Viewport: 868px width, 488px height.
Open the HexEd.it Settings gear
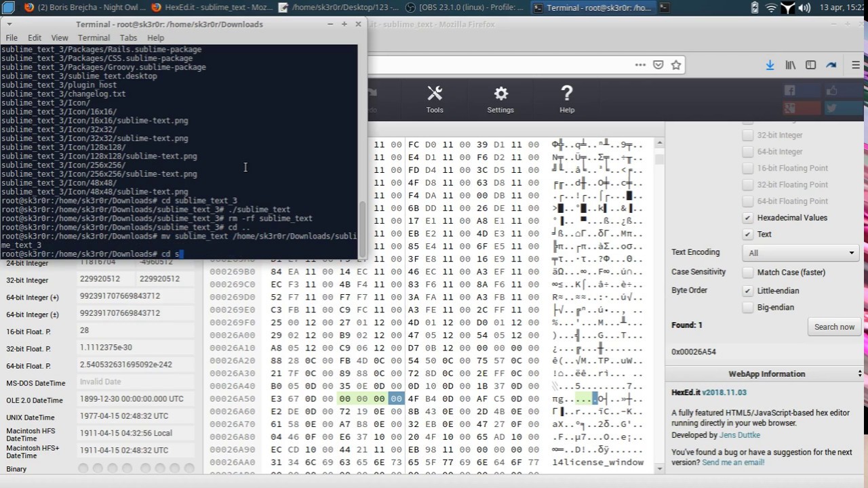(x=500, y=99)
